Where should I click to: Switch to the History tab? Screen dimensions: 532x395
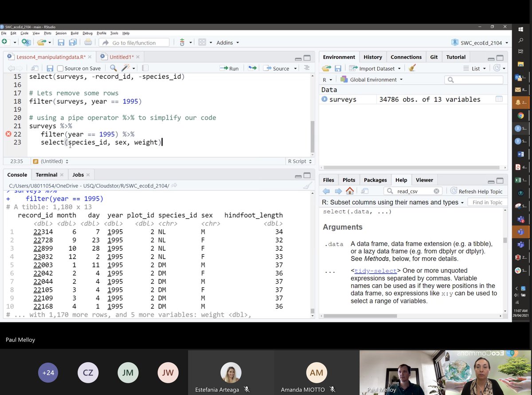point(373,57)
